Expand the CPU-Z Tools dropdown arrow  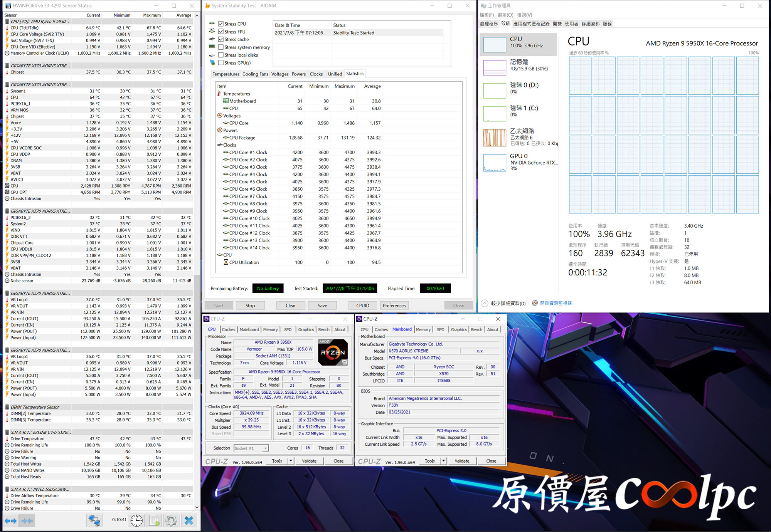tap(291, 461)
